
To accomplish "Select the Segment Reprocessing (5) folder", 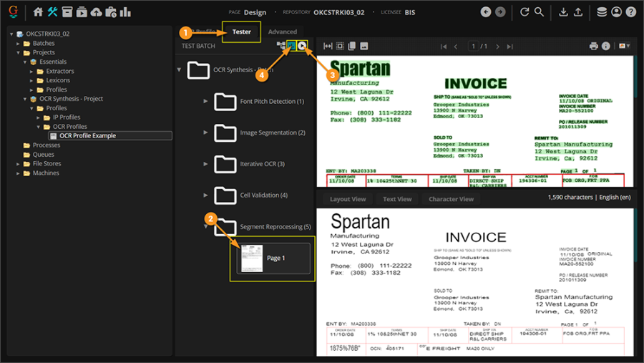I will (275, 226).
